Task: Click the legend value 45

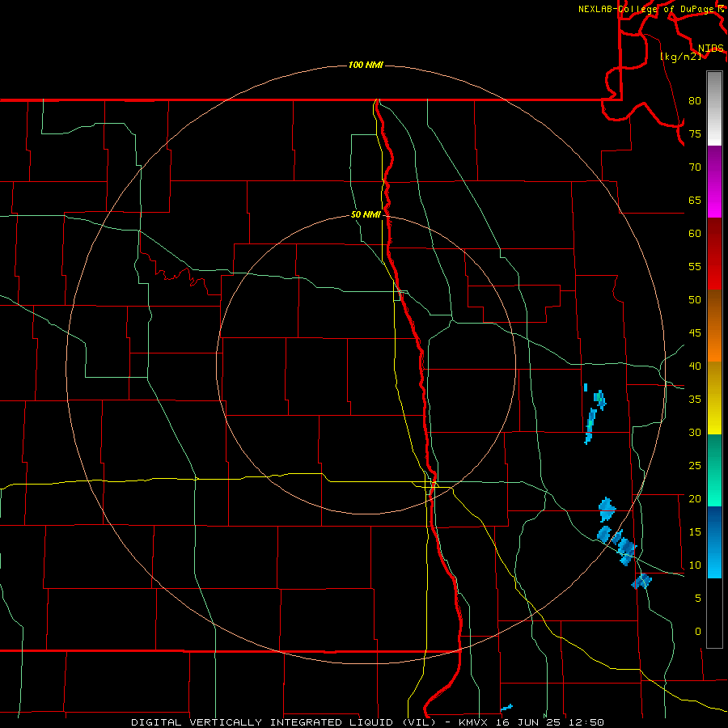Action: tap(695, 333)
